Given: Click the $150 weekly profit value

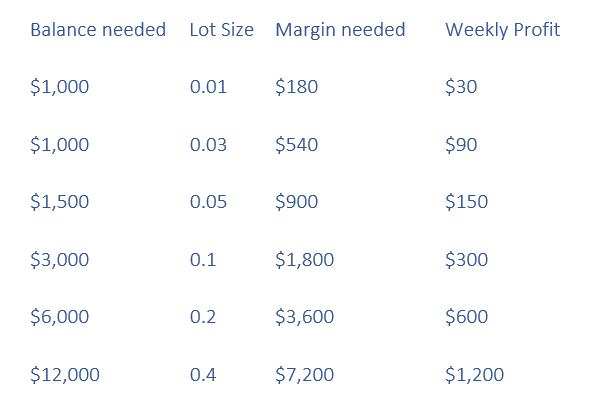Looking at the screenshot, I should (466, 202).
